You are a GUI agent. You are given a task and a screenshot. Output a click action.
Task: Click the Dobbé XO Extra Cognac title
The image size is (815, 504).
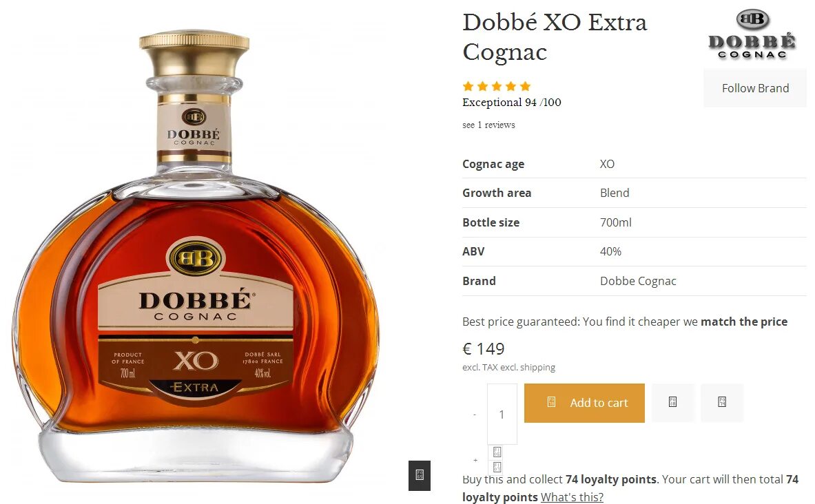[555, 37]
